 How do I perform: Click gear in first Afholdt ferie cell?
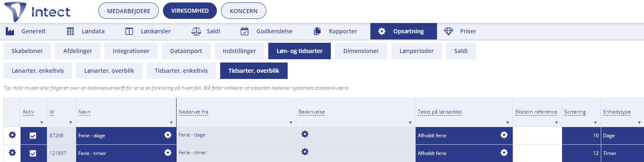[504, 135]
